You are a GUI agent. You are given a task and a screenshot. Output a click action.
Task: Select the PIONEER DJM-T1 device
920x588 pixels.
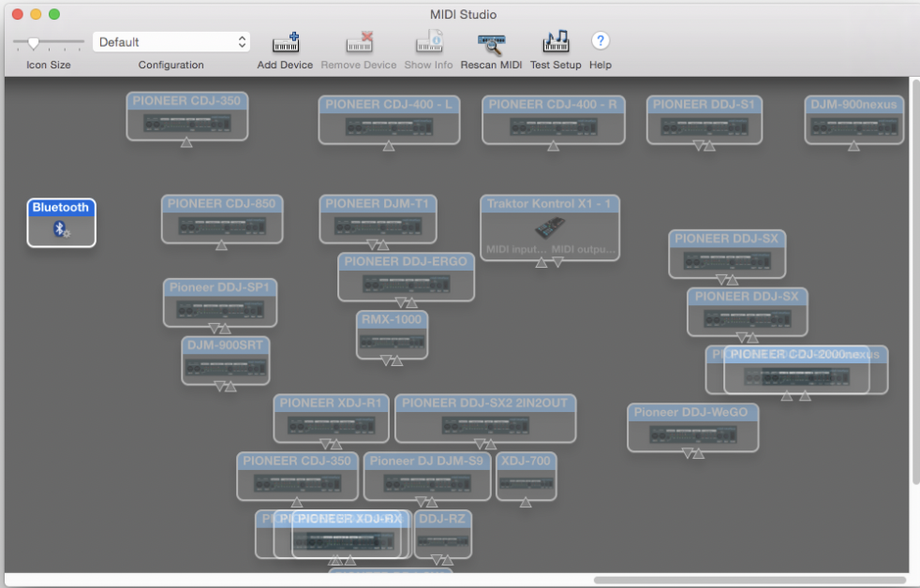coord(378,219)
